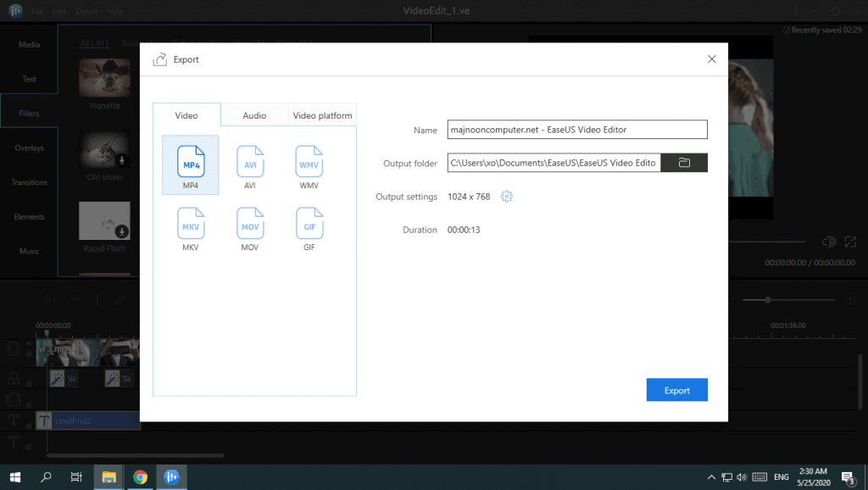The image size is (868, 490).
Task: Select the Vignette filter thumbnail
Action: coord(104,78)
